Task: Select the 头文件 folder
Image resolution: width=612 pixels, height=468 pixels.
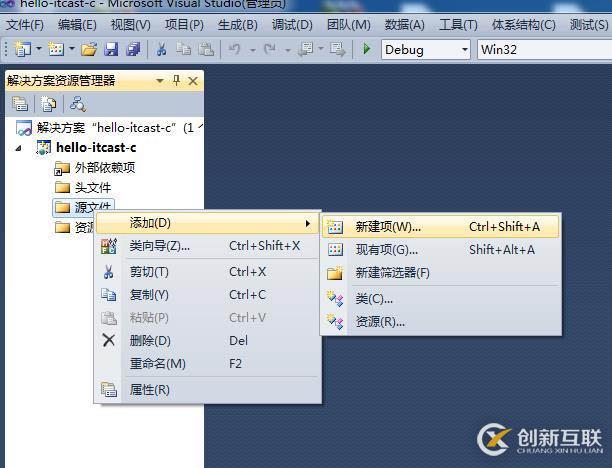Action: [83, 188]
